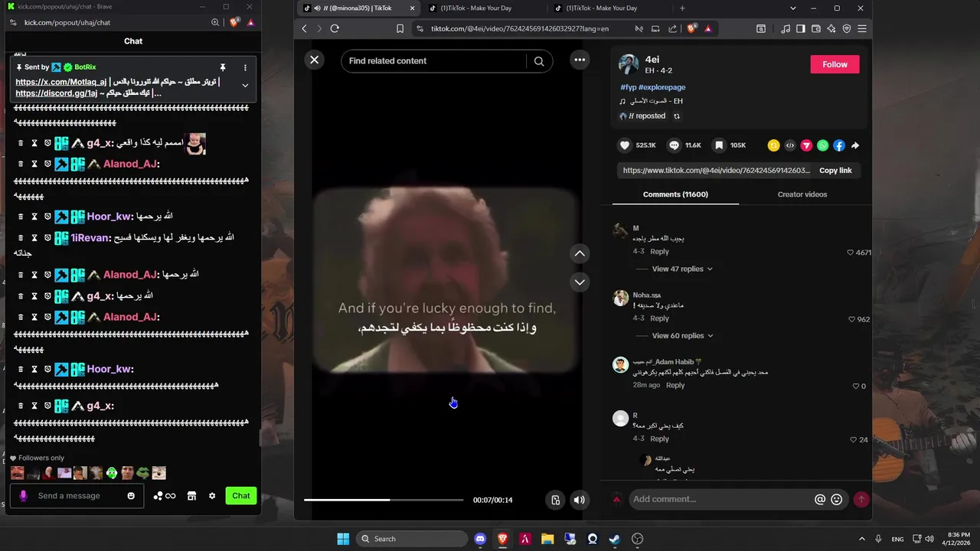Open a new browser tab
The width and height of the screenshot is (980, 551).
(682, 8)
